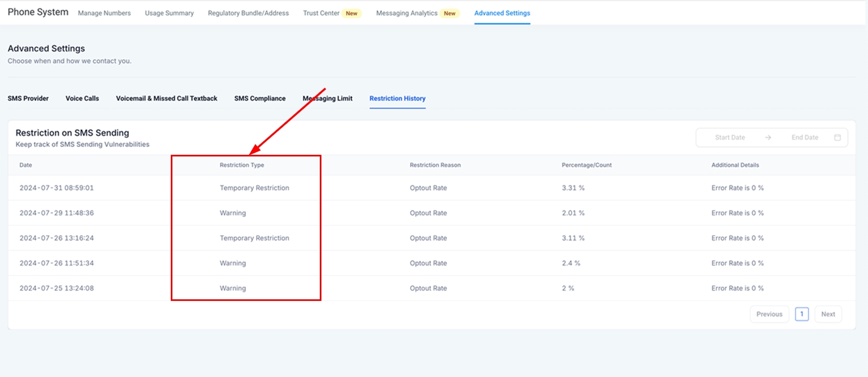
Task: Open the Usage Summary tab
Action: [x=169, y=13]
